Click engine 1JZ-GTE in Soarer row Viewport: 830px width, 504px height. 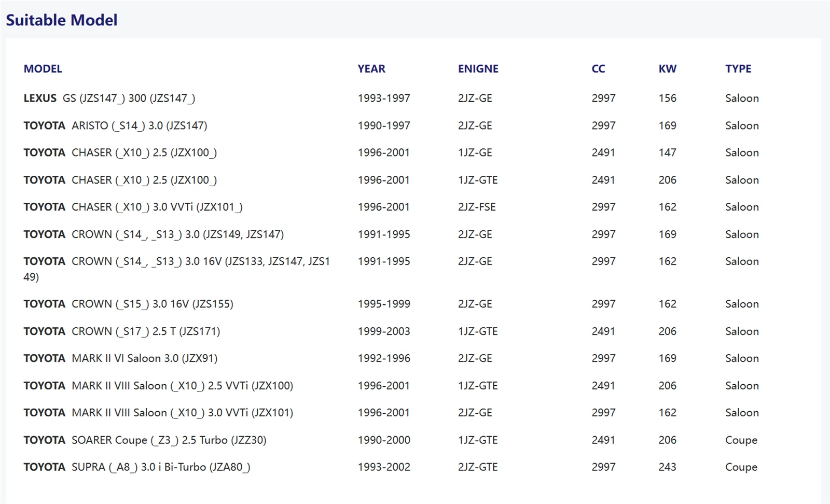(x=478, y=440)
